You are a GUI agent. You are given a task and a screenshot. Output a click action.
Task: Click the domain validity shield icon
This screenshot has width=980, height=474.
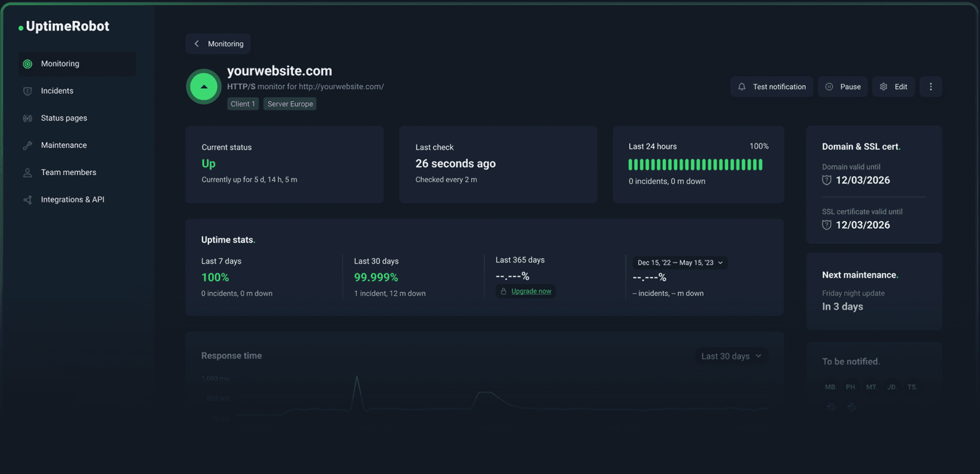coord(826,180)
